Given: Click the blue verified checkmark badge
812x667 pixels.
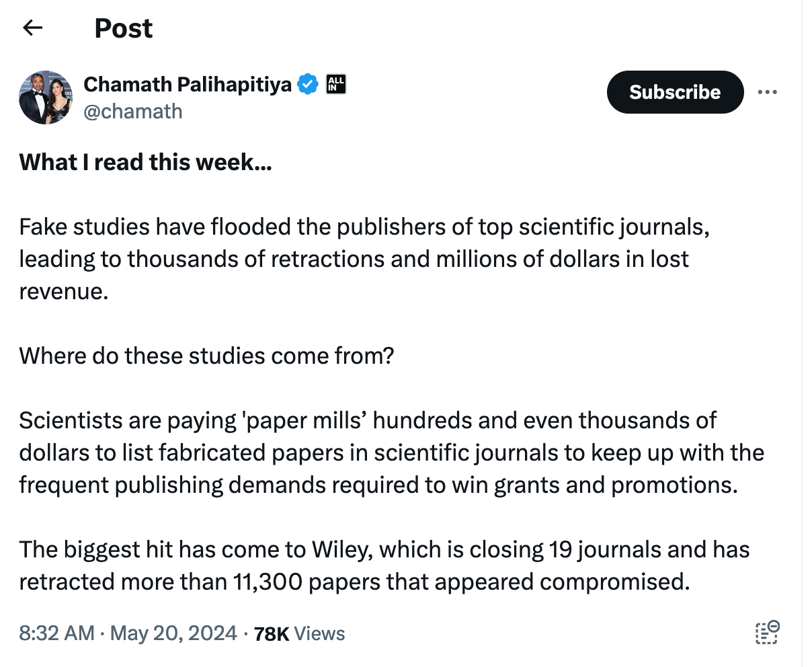Looking at the screenshot, I should (x=308, y=85).
